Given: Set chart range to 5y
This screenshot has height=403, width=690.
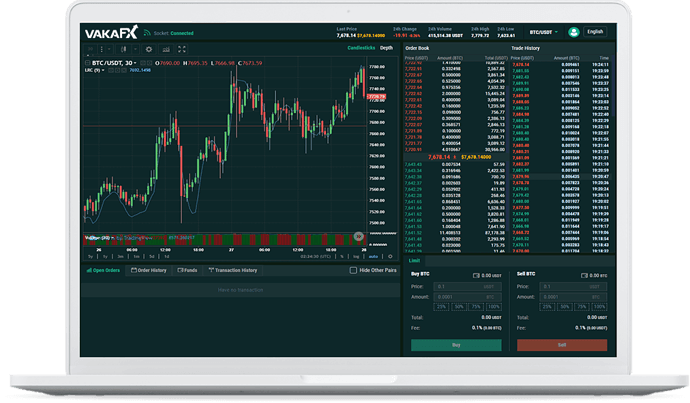Looking at the screenshot, I should [90, 256].
